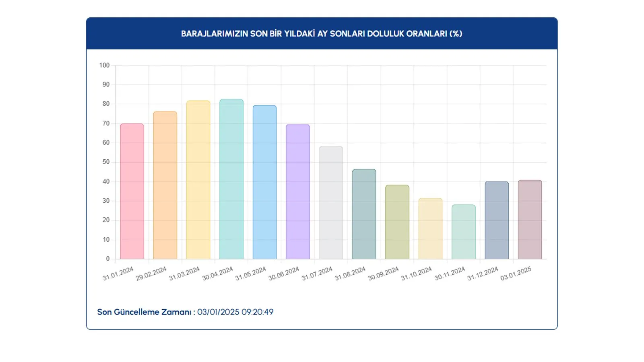Click the orange bar for 29.02.2024
Image resolution: width=644 pixels, height=362 pixels.
(x=165, y=185)
